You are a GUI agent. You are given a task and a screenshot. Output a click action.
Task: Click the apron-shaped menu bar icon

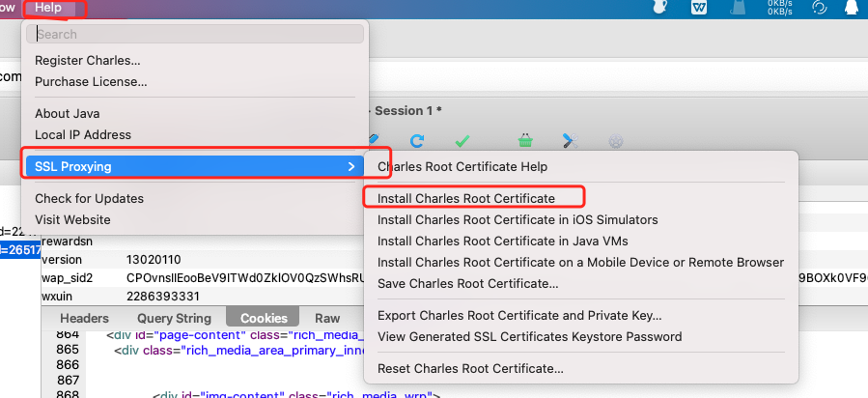(x=739, y=7)
